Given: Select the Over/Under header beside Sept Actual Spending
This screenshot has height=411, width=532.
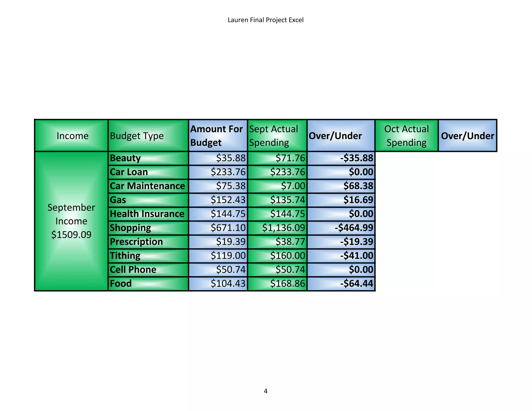Looking at the screenshot, I should tap(341, 136).
